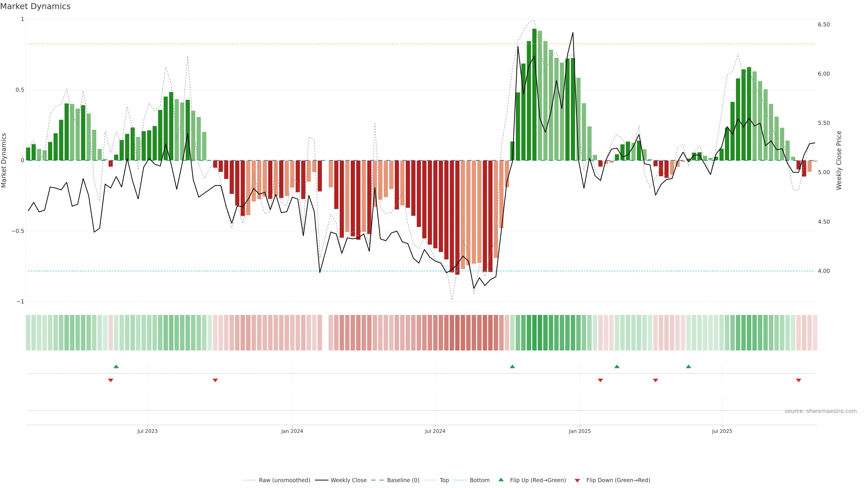Screen dimensions: 868x488
Task: Click the last green flip-up marker before Jul 2025
Action: (x=688, y=366)
